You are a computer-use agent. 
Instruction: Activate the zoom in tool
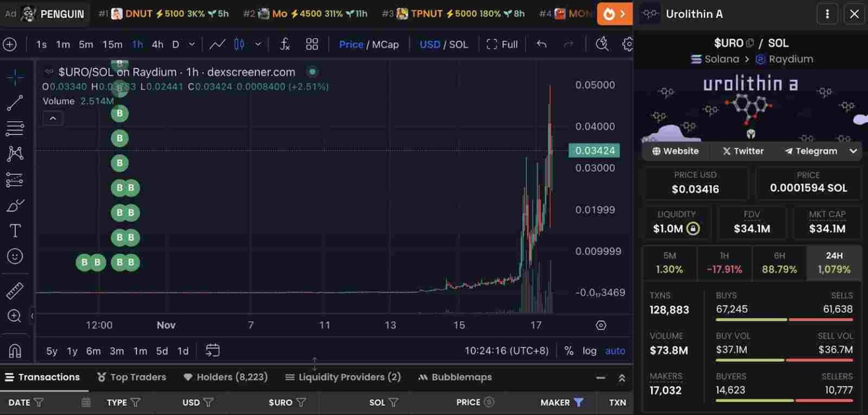pyautogui.click(x=15, y=316)
